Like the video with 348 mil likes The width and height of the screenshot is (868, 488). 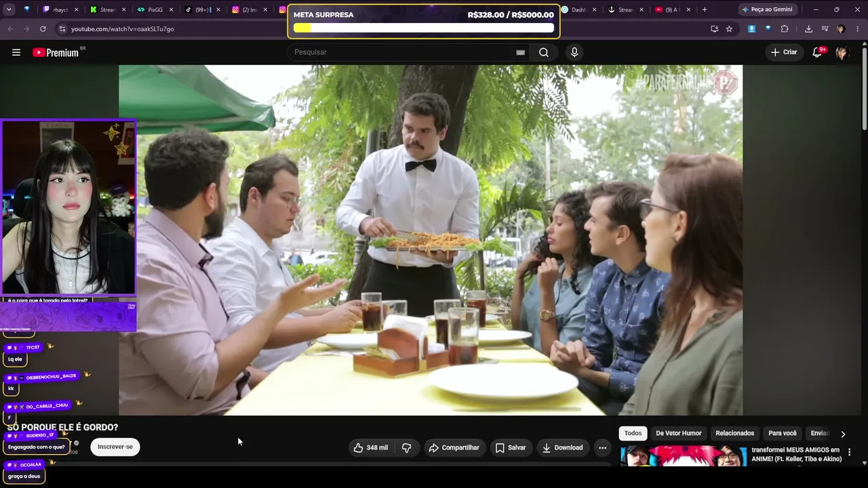point(370,447)
